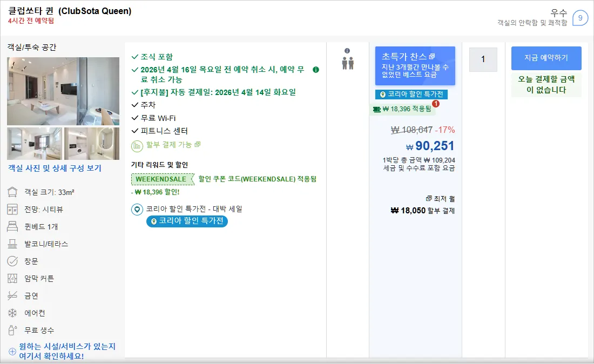Click the room size icon beside 객실 크기
The width and height of the screenshot is (594, 364).
[x=12, y=192]
